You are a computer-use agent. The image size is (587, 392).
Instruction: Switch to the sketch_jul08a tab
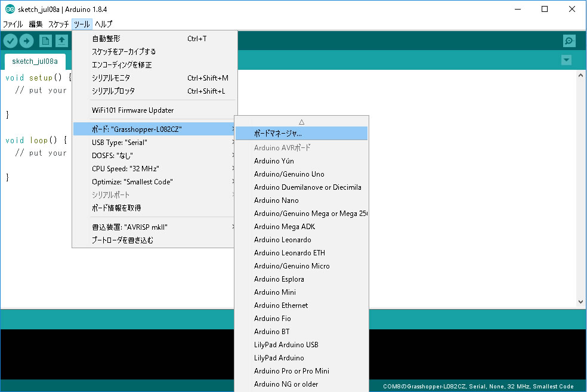[x=35, y=61]
